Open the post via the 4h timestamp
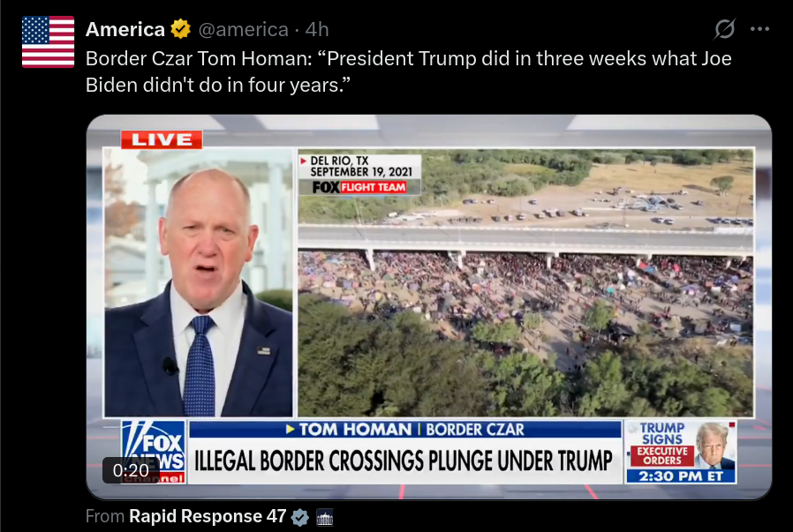Image resolution: width=793 pixels, height=532 pixels. click(x=317, y=30)
